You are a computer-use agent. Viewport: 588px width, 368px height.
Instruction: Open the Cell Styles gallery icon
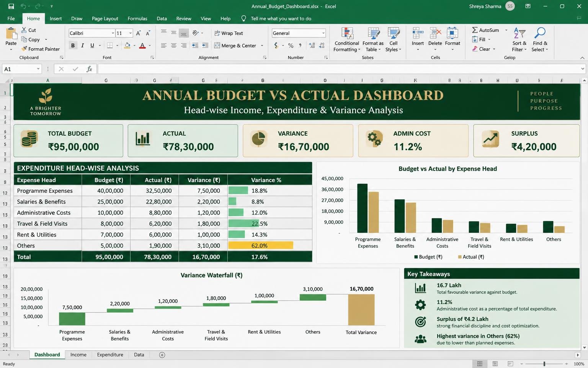click(394, 33)
